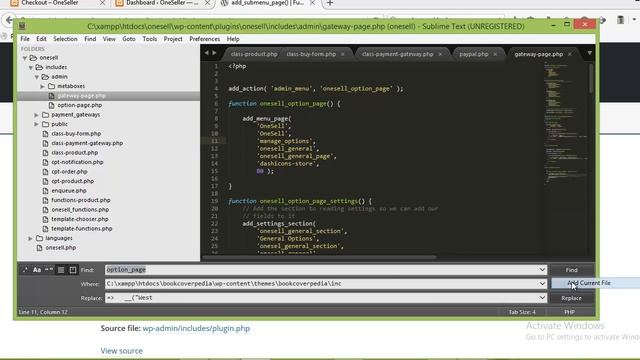This screenshot has width=640, height=360.
Task: Open Where path history dropdown
Action: 542,284
